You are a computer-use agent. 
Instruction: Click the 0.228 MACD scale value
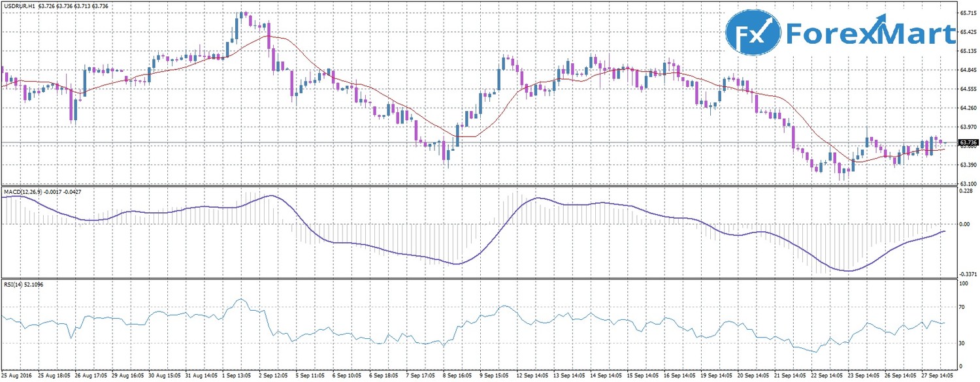(965, 191)
